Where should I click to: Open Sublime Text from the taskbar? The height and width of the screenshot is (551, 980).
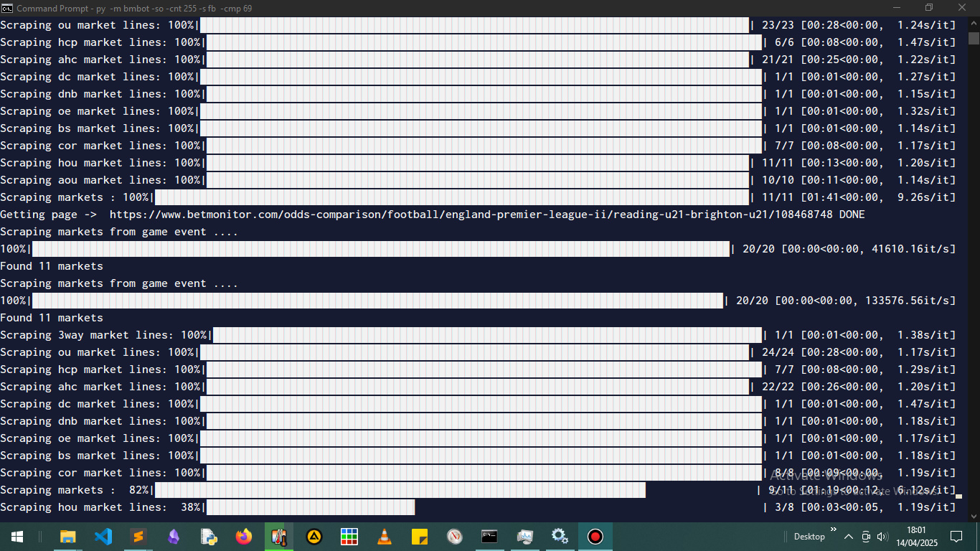pyautogui.click(x=138, y=536)
